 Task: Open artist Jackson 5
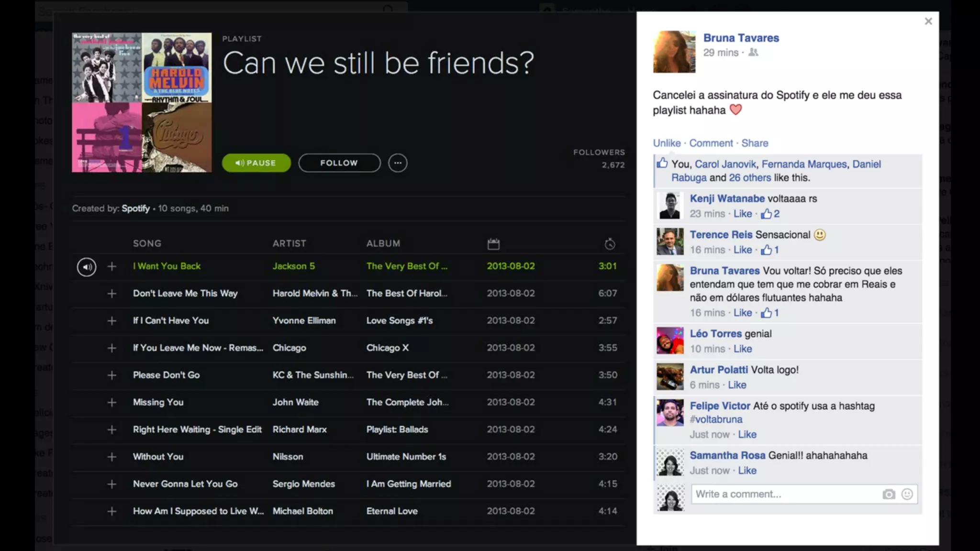tap(294, 266)
